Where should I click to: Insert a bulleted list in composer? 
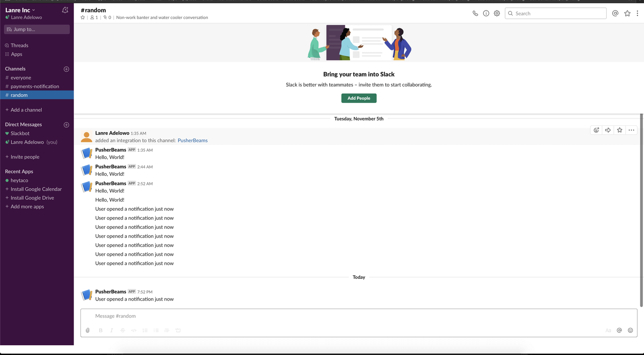[156, 330]
